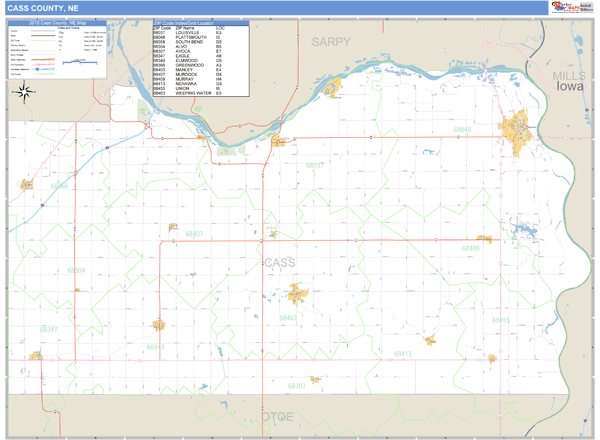600x440 pixels.
Task: Click the Market Maps logo
Action: coord(570,8)
